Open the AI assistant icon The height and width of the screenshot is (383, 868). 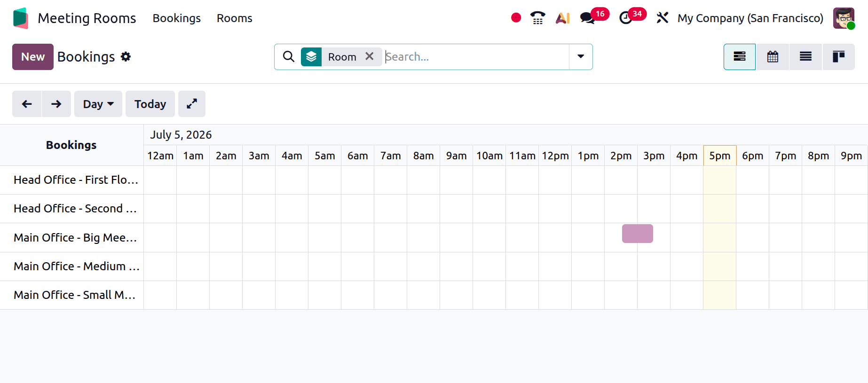point(562,18)
